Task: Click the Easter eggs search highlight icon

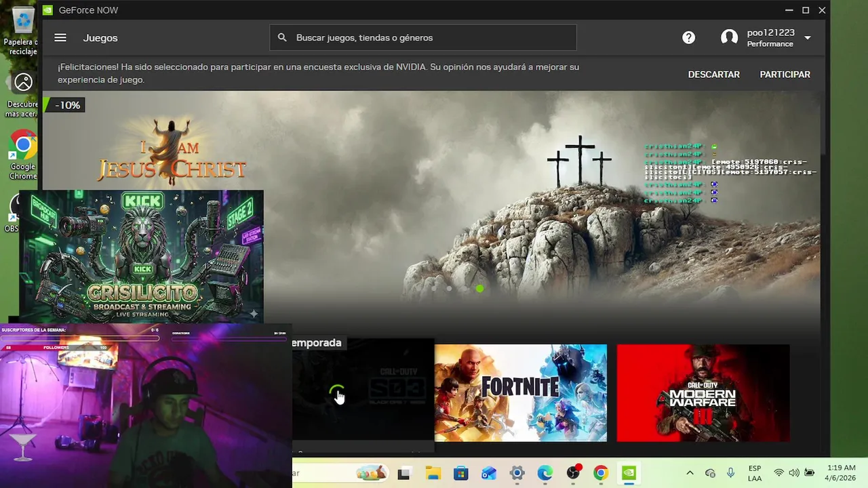Action: [x=372, y=473]
